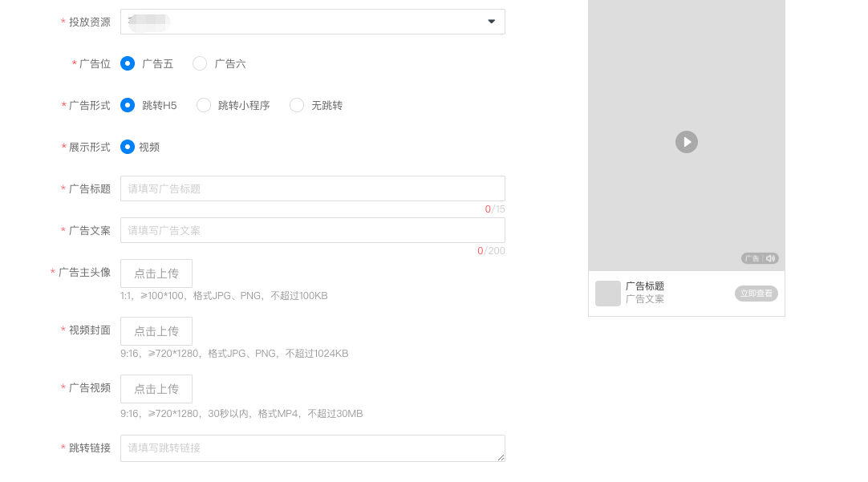
Task: Click the 投放资源 dropdown arrow
Action: [x=491, y=22]
